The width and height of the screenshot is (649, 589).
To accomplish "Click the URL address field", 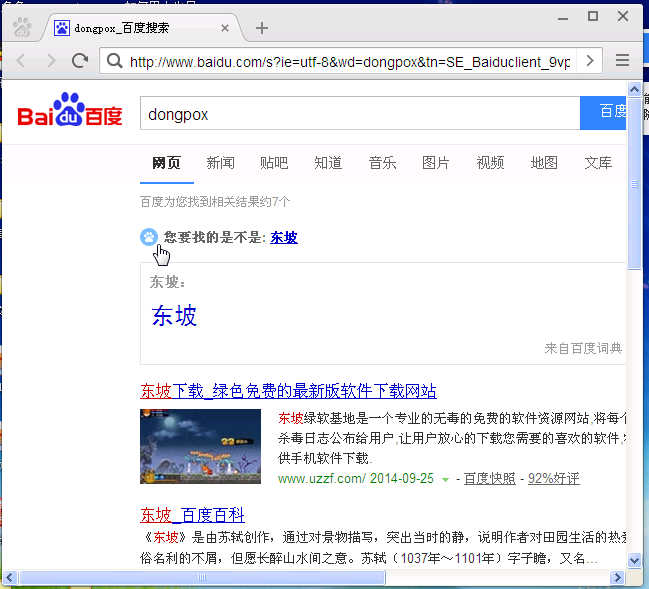I will (x=350, y=62).
